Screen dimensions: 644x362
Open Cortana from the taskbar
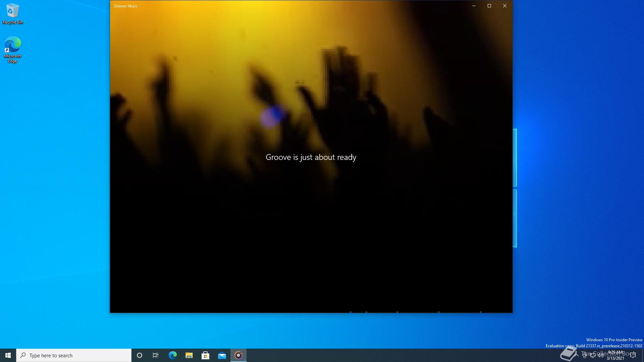[140, 355]
